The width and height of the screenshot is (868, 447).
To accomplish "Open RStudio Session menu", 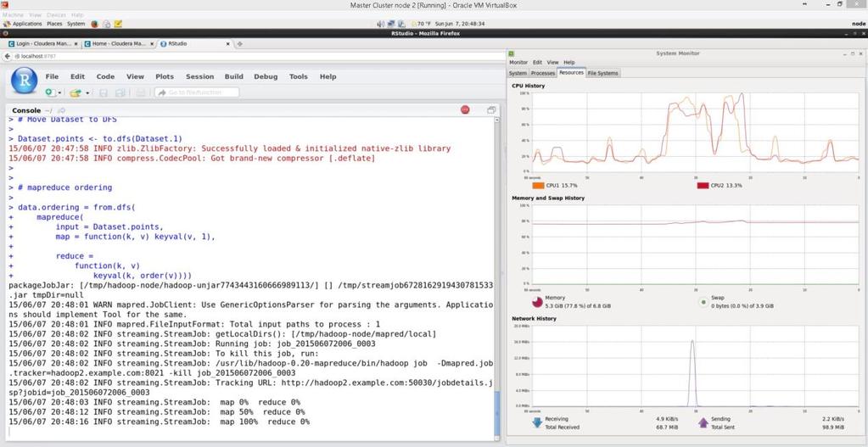I will tap(200, 77).
